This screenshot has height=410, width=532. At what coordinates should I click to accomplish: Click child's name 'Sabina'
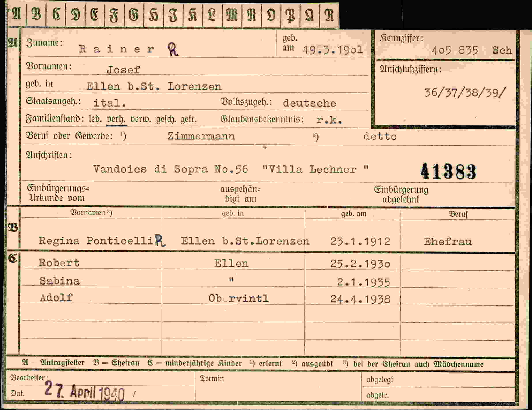60,281
